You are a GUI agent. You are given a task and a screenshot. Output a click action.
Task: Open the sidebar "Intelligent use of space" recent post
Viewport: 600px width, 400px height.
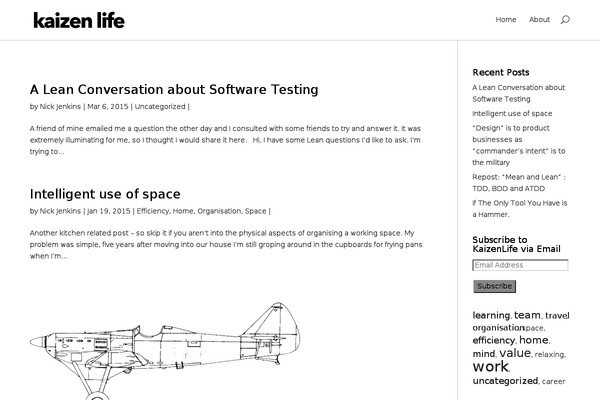[x=512, y=114]
